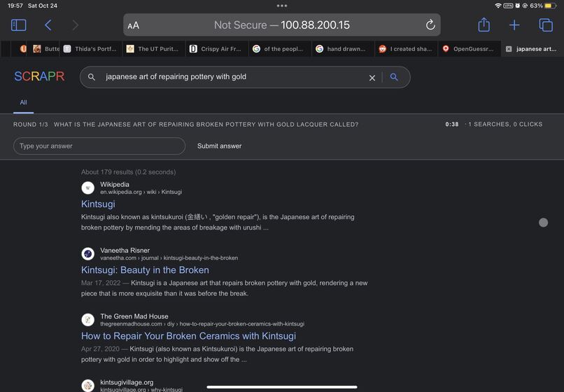This screenshot has width=564, height=392.
Task: Select the All results tab
Action: point(23,102)
